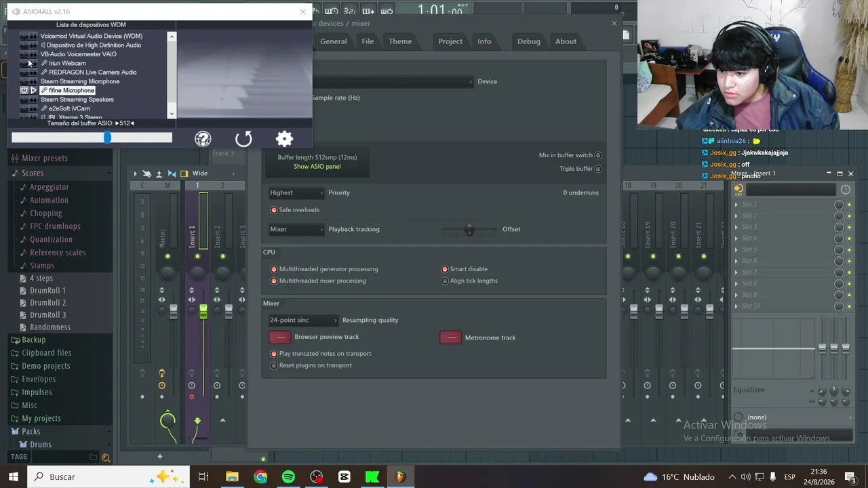Switch to the About settings tab

pos(566,41)
